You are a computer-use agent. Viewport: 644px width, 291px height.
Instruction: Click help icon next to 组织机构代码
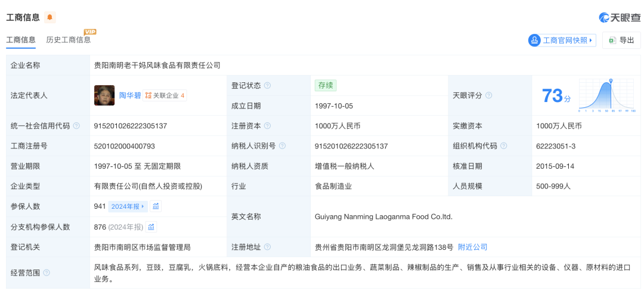tap(503, 146)
